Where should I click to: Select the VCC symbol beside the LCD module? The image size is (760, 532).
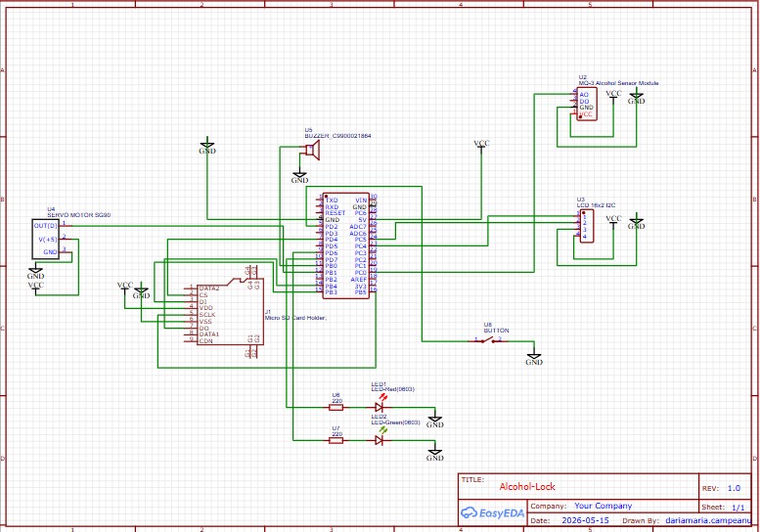tap(613, 221)
